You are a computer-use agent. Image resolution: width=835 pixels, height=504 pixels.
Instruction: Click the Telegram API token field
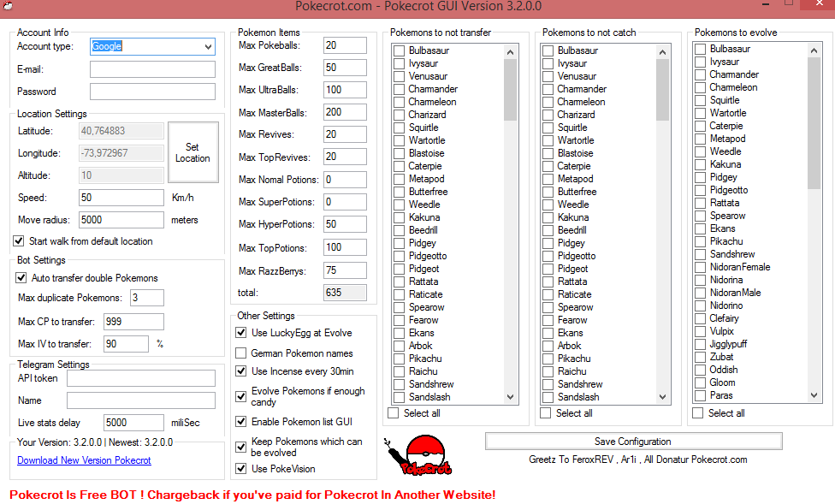(x=141, y=378)
